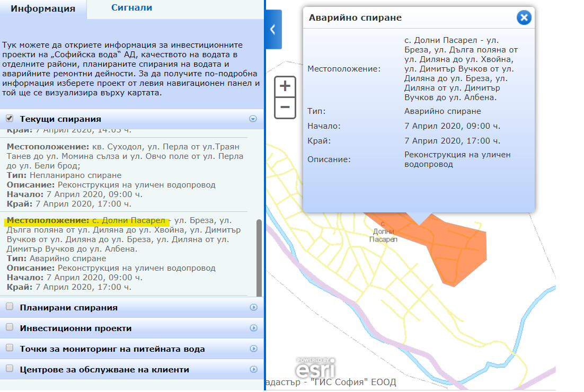
Task: Enable the Планирани спирания checkbox
Action: (x=10, y=306)
